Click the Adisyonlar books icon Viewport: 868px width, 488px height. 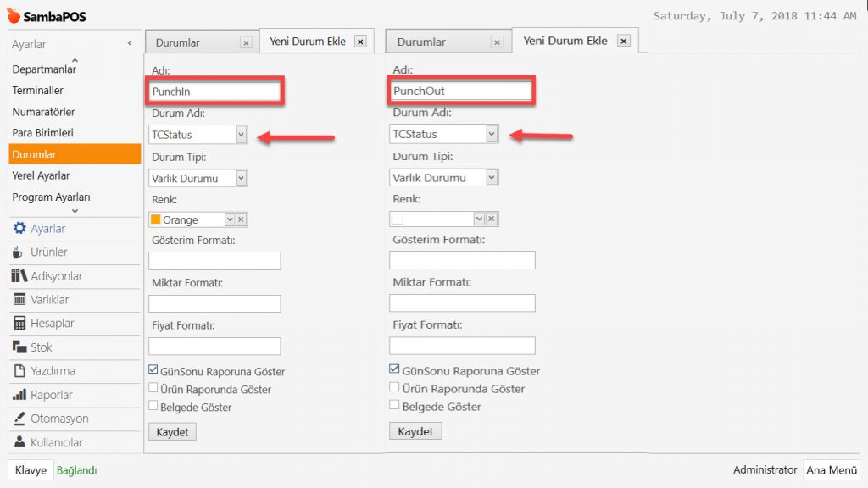point(19,276)
